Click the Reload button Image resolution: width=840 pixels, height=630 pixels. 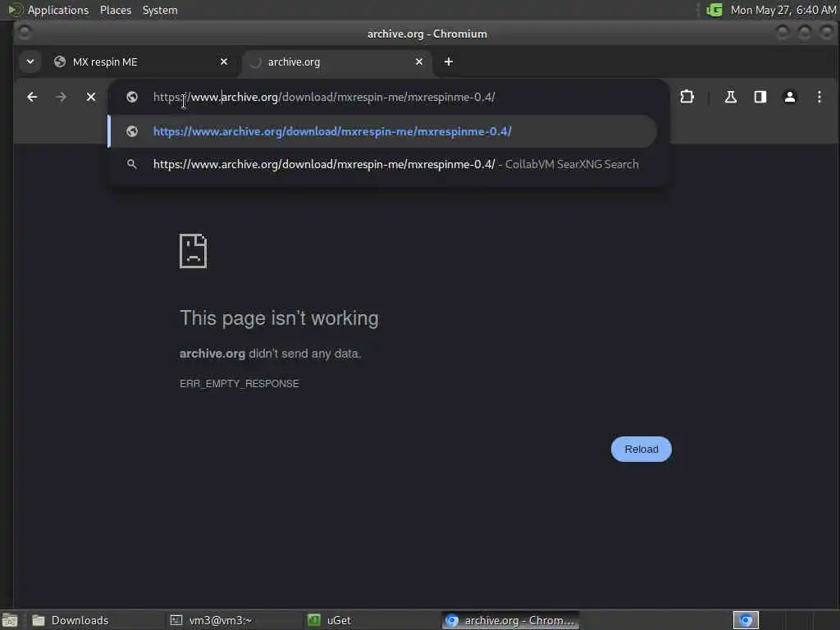[641, 449]
